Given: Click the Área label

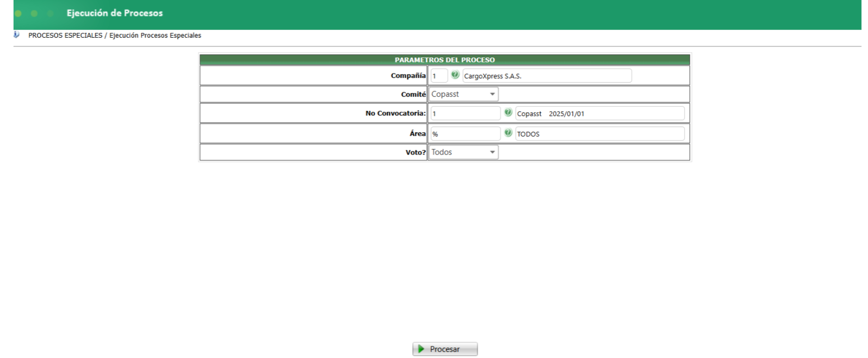Looking at the screenshot, I should [418, 133].
